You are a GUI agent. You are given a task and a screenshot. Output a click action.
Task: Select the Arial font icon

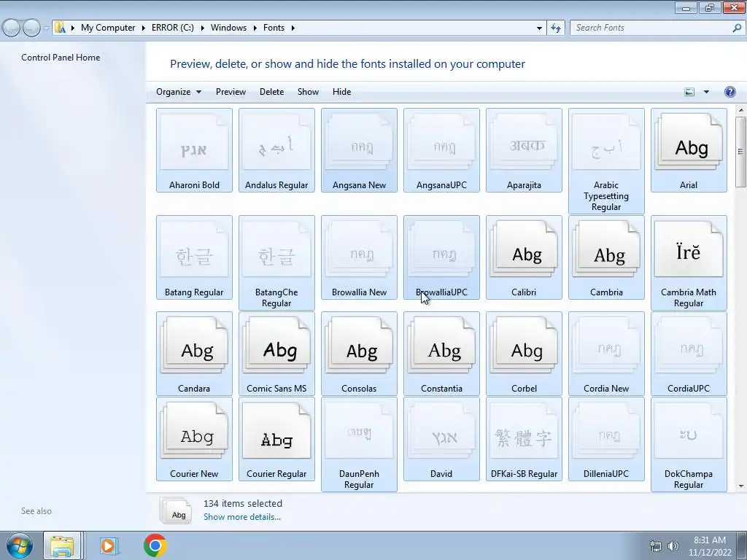(689, 150)
